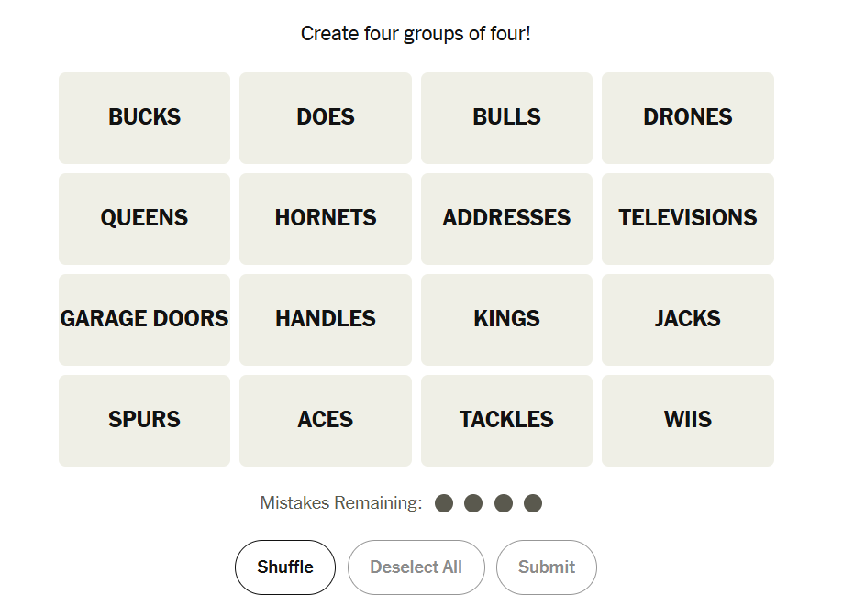Tap the TELEVISIONS word tile
Viewport: 843px width, 616px height.
point(687,219)
